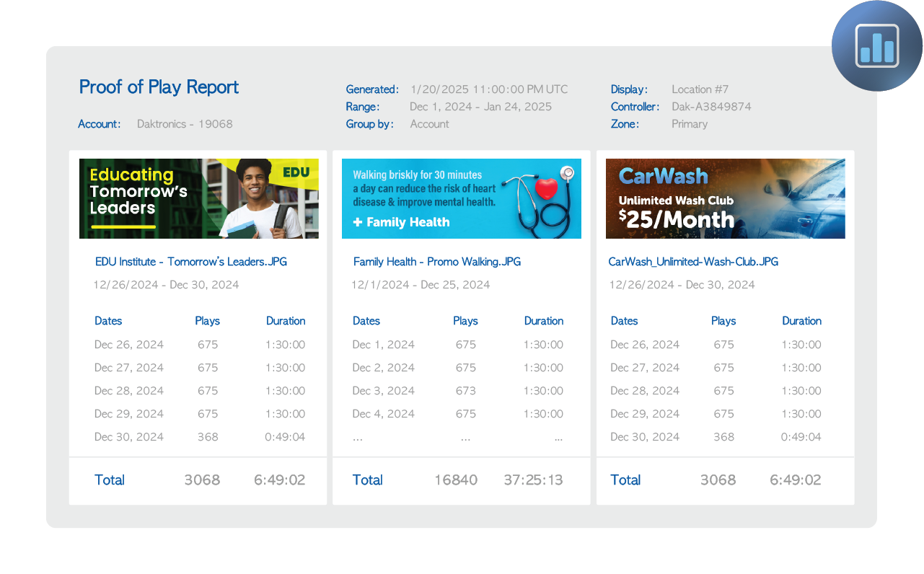The width and height of the screenshot is (924, 574).
Task: Click the Controller Dak-A3849874 value
Action: [711, 107]
